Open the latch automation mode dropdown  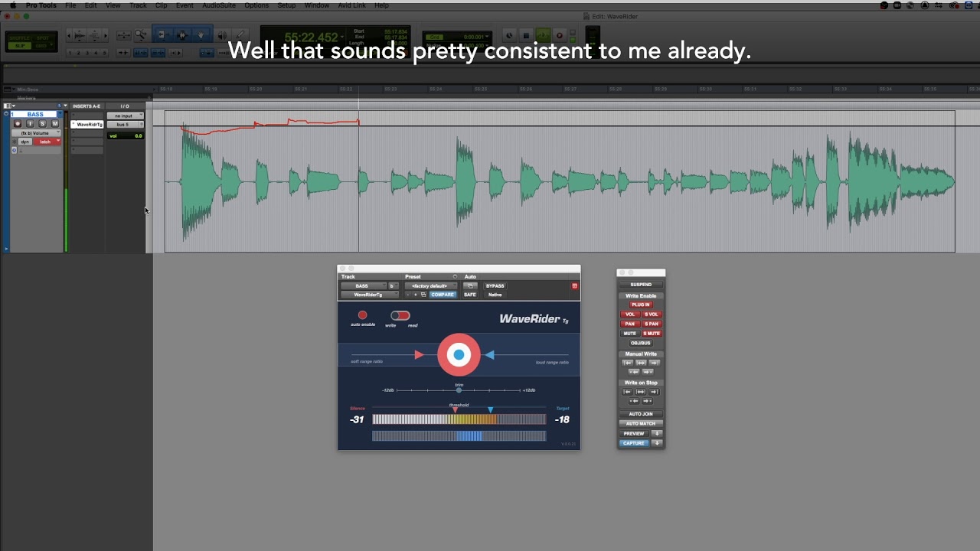click(47, 142)
